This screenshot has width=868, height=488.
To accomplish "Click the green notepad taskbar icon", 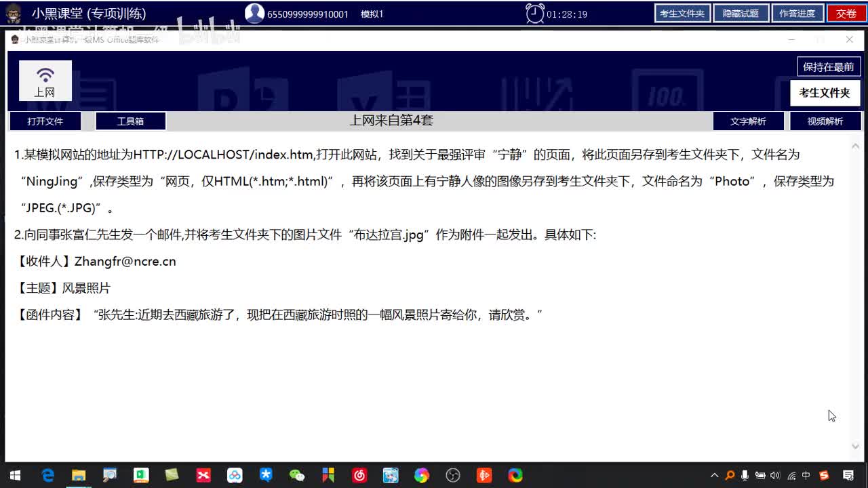I will point(172,475).
